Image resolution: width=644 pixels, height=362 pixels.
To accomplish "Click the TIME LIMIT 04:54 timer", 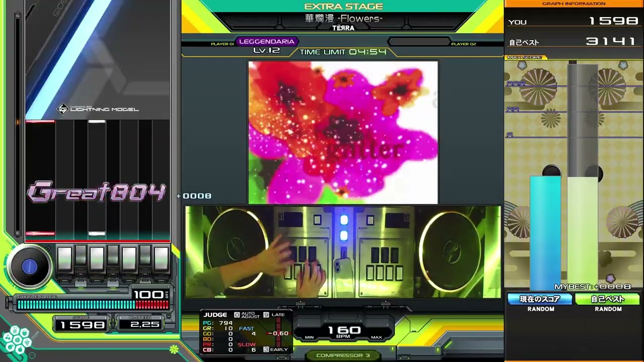I will point(343,52).
